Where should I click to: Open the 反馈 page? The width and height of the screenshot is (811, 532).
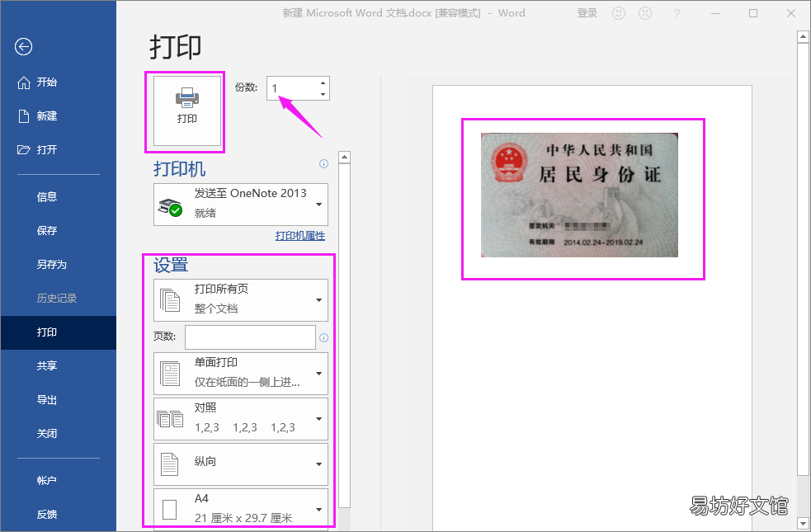58,515
